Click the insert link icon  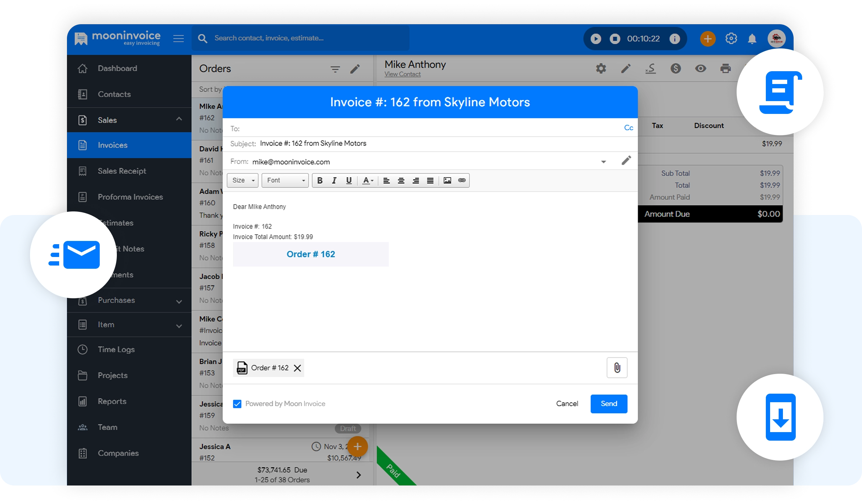pyautogui.click(x=462, y=180)
